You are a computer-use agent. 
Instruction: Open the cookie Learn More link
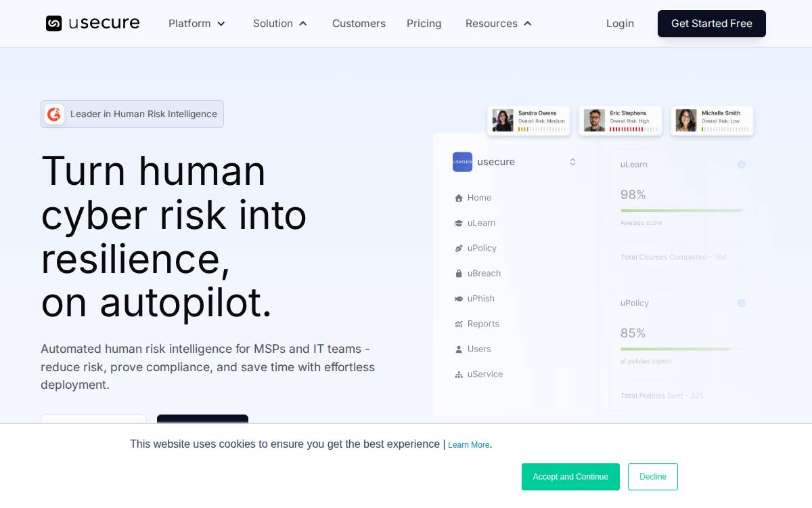(x=468, y=445)
